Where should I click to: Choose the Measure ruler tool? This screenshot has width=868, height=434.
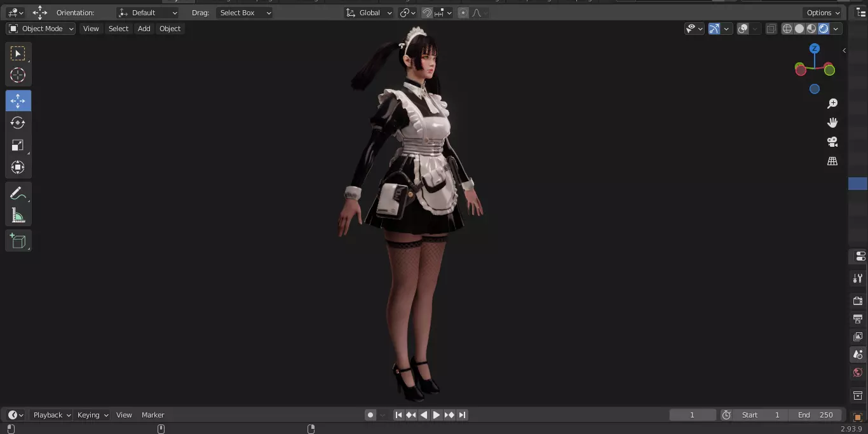(18, 215)
